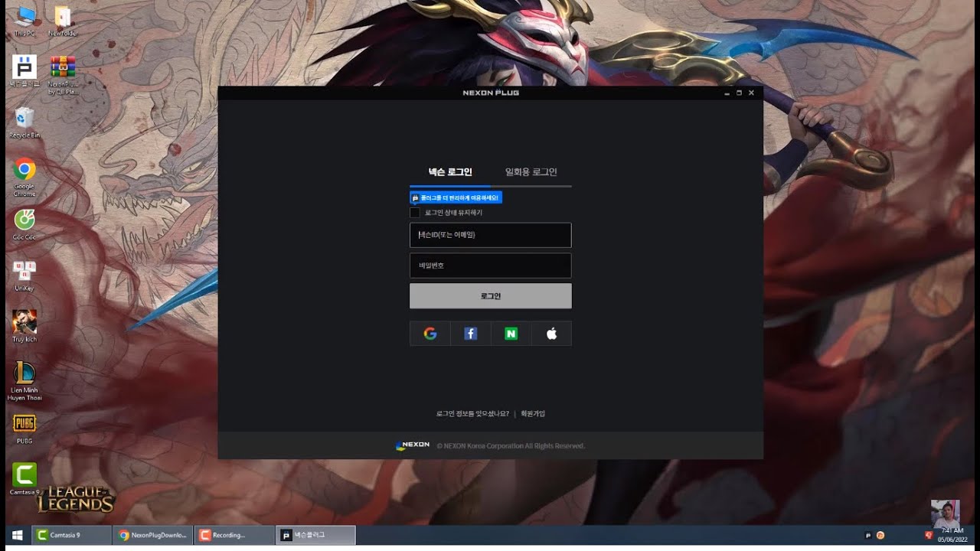Image resolution: width=980 pixels, height=551 pixels.
Task: Close the Nexon Plug window
Action: click(751, 93)
